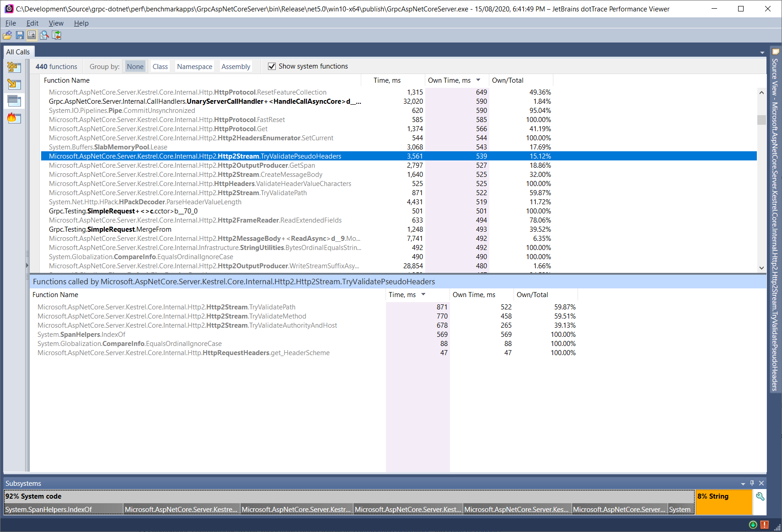
Task: Click the green download status icon
Action: click(753, 525)
